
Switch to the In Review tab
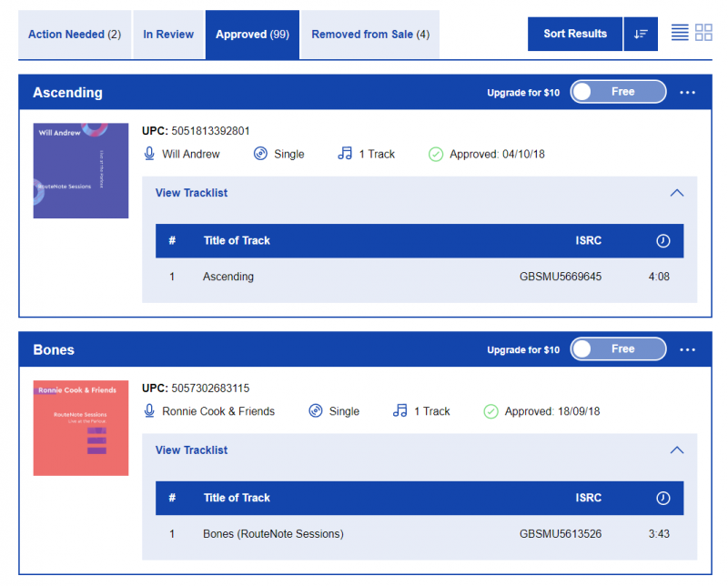click(168, 34)
